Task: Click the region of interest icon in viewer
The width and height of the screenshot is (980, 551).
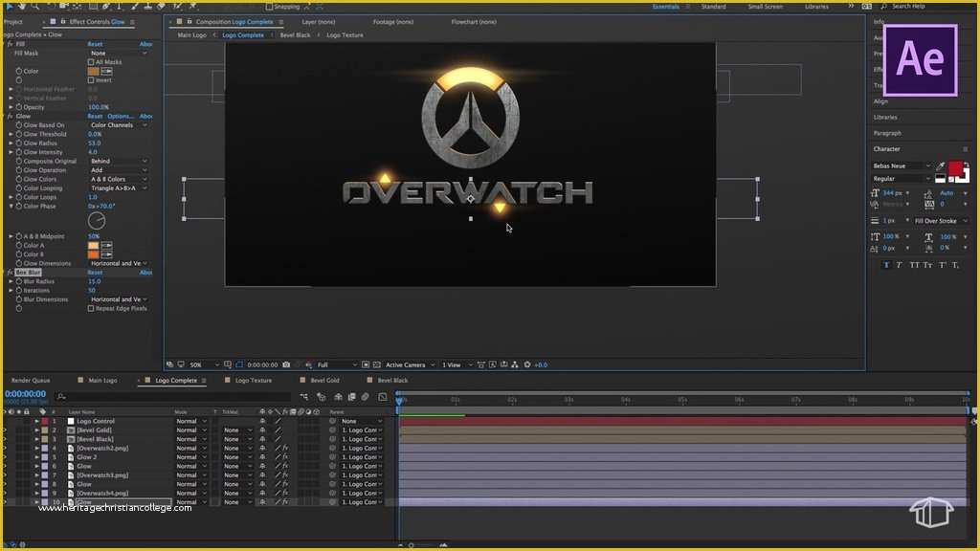Action: [x=366, y=364]
